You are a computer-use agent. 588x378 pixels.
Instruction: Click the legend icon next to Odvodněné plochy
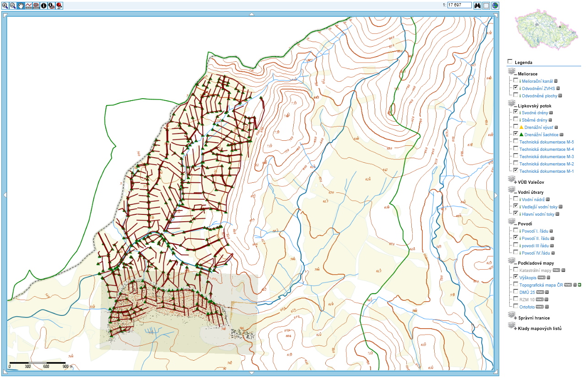[x=561, y=96]
